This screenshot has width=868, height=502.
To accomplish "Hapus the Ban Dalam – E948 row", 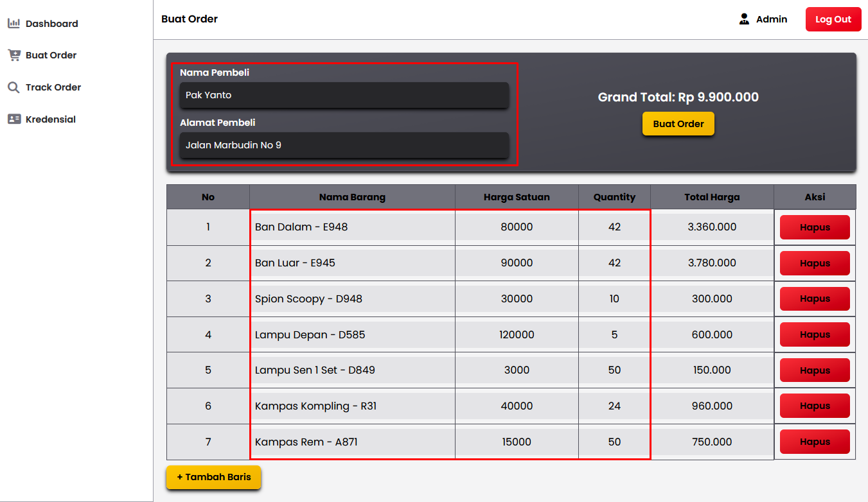I will (x=815, y=227).
